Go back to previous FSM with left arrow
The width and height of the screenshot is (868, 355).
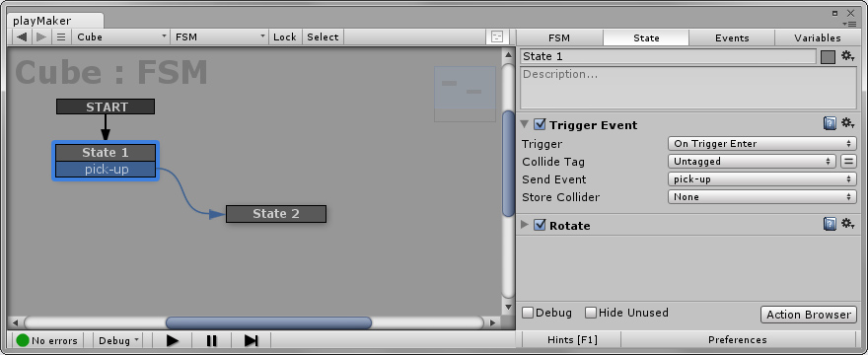point(22,37)
